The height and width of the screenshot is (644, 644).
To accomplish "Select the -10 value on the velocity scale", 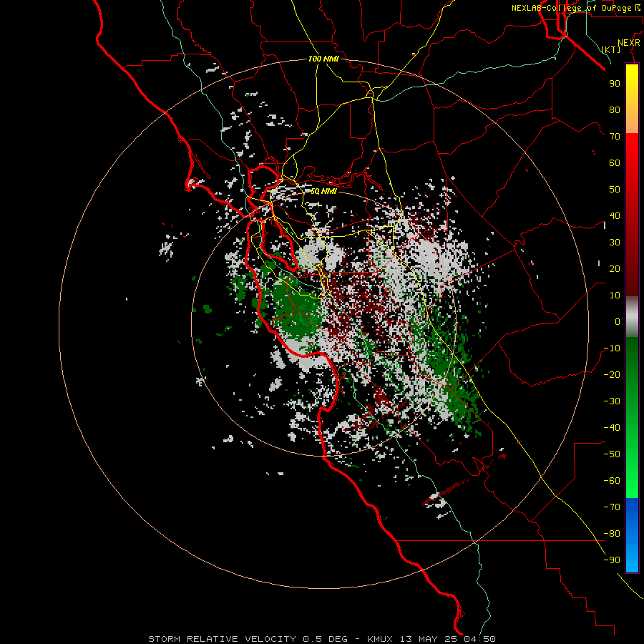I will [x=612, y=348].
